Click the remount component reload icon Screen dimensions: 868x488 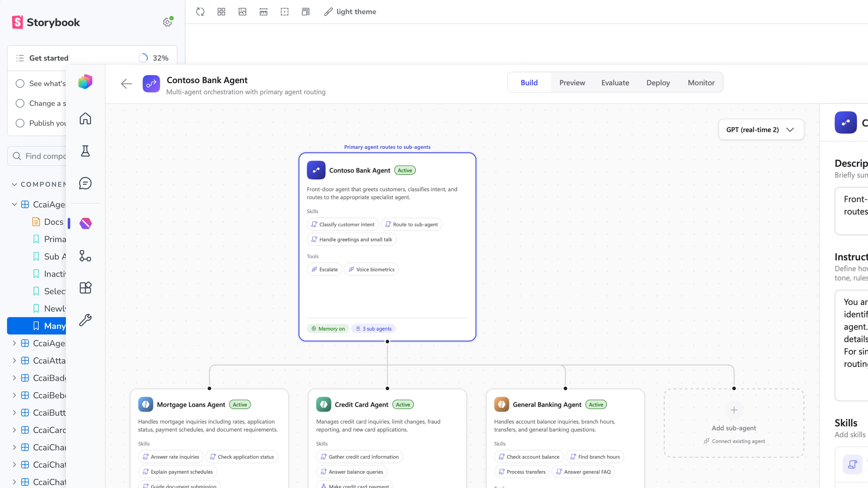pos(200,12)
